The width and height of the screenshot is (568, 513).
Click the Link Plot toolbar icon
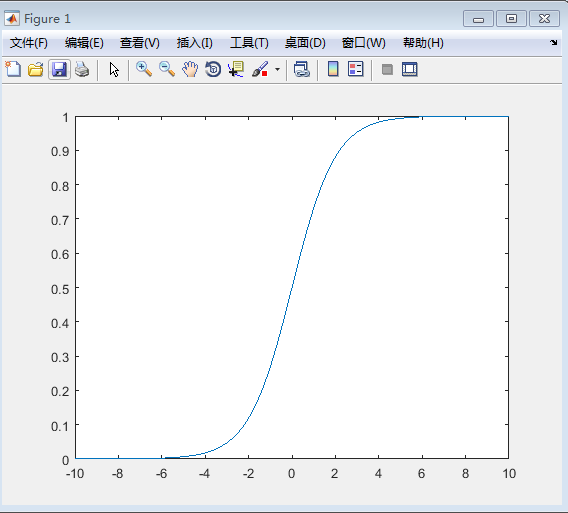301,69
